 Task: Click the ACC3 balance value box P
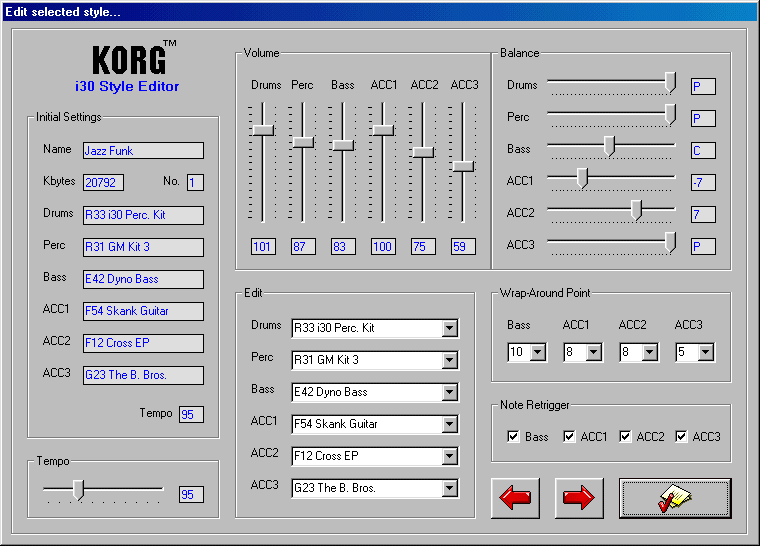703,247
